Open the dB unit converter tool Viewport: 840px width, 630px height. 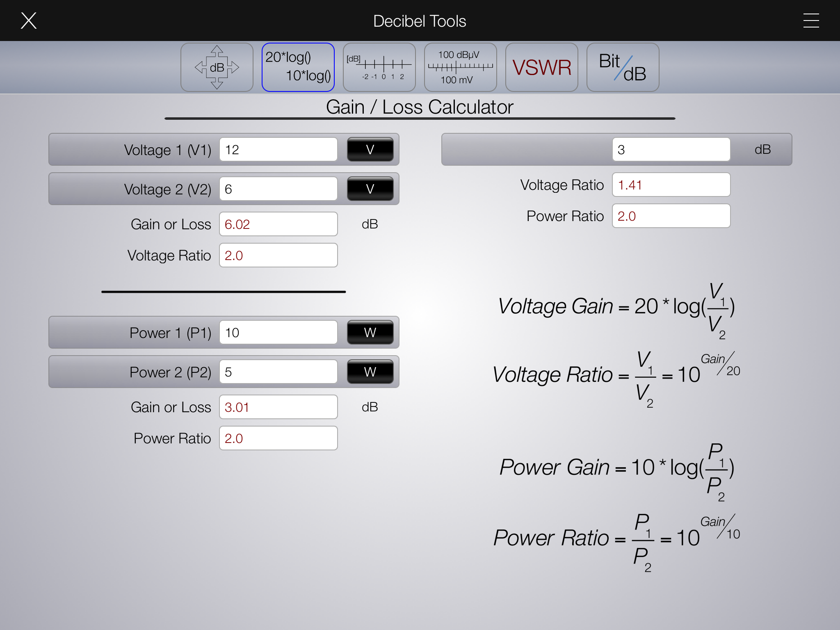217,67
